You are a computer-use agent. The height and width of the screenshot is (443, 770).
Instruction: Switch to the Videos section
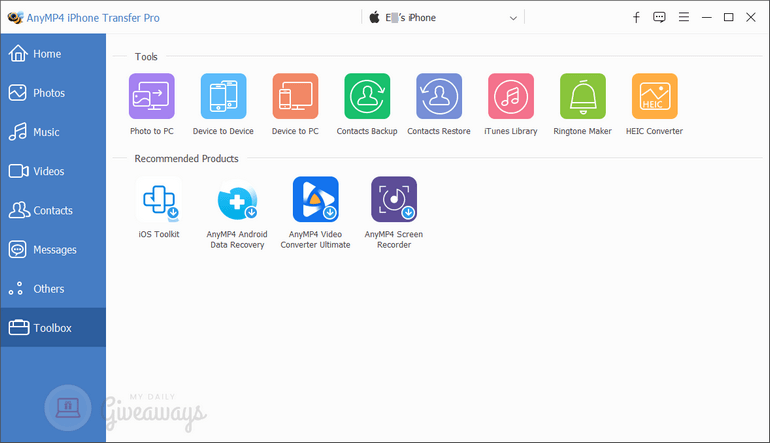pos(53,171)
